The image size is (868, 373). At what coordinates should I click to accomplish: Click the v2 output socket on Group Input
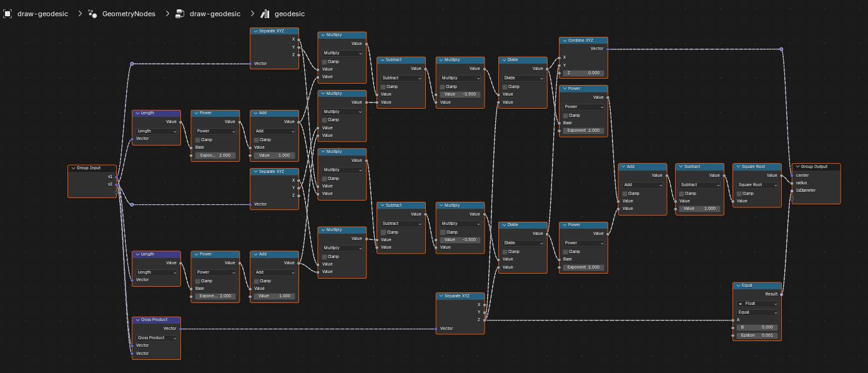point(116,184)
